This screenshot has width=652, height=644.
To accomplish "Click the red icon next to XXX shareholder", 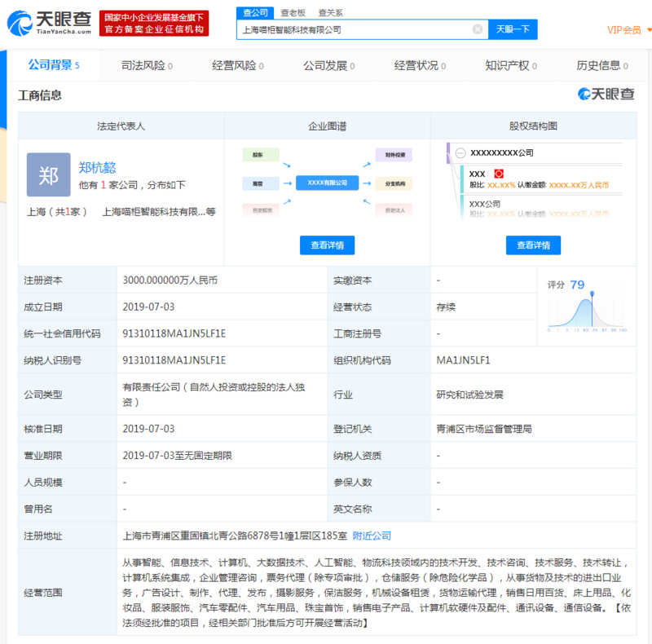I will [x=500, y=174].
